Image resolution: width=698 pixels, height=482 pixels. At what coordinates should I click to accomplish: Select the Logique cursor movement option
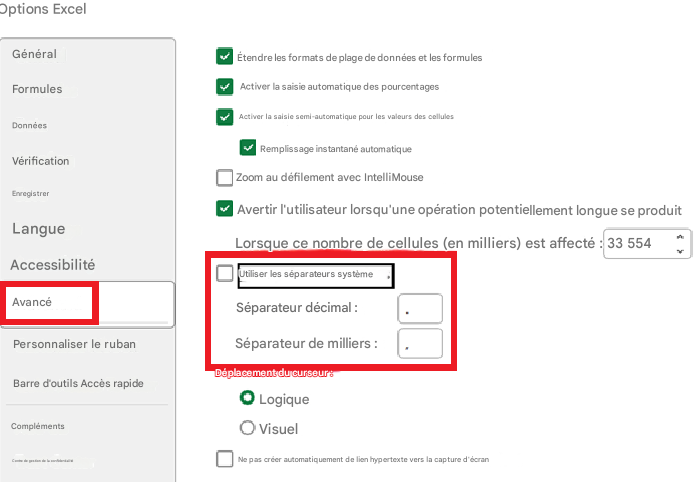tap(247, 398)
